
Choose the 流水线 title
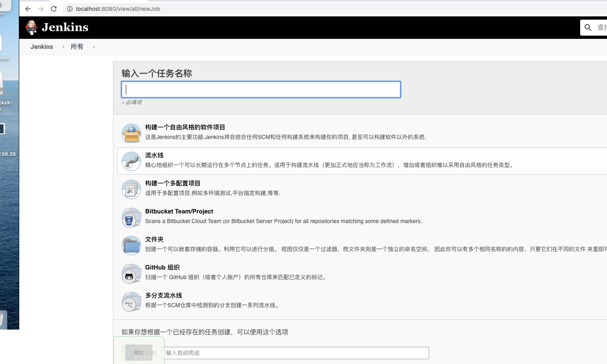[x=154, y=155]
